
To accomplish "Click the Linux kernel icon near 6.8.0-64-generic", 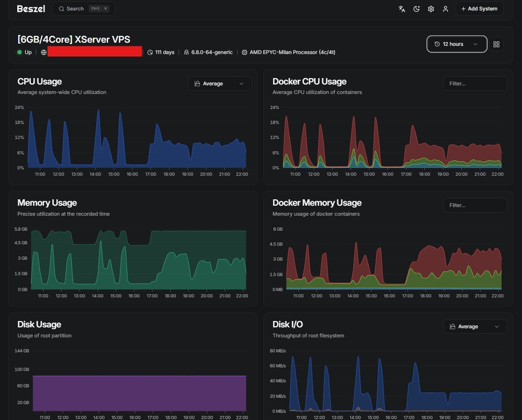I will tap(186, 52).
